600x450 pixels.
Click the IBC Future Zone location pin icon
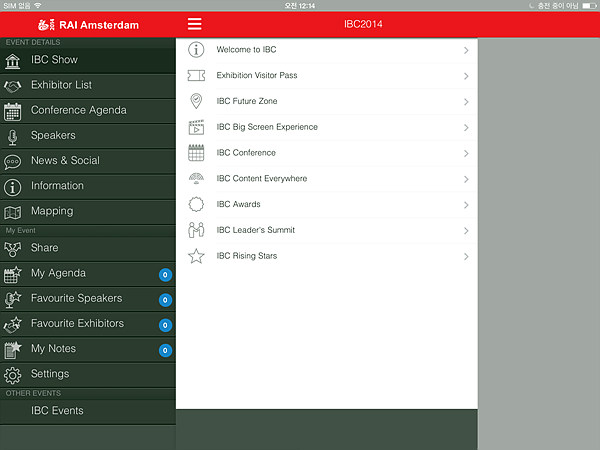[x=196, y=101]
